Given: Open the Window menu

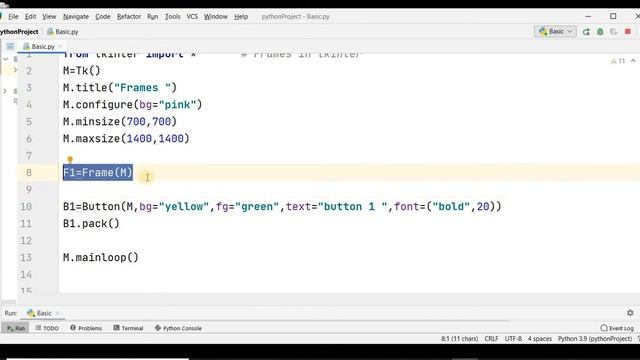Looking at the screenshot, I should pos(216,16).
